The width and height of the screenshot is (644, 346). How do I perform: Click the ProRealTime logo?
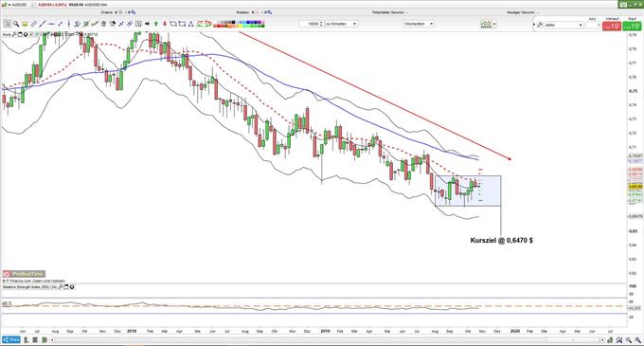(24, 274)
